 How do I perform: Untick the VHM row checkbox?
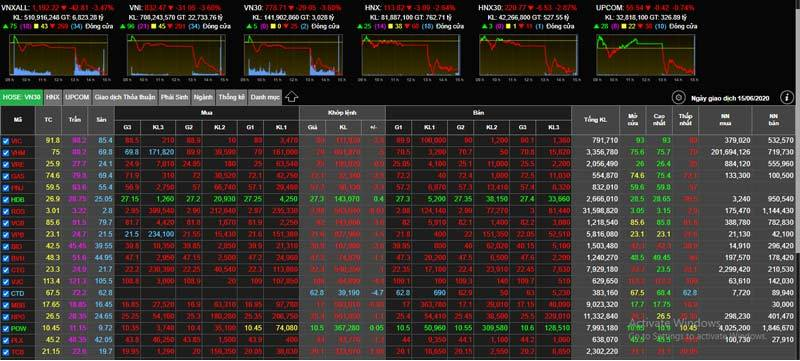pos(6,153)
